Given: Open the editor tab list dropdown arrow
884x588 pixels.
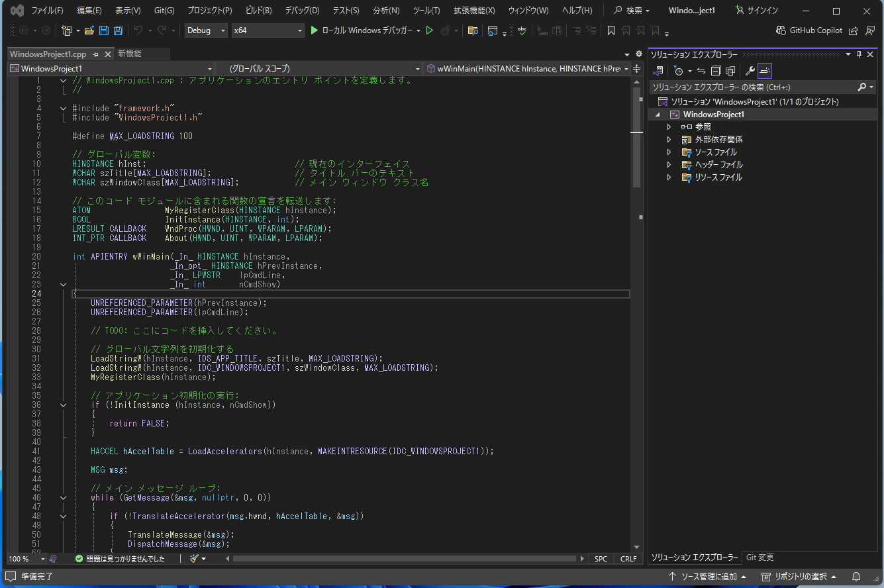Looking at the screenshot, I should 627,54.
